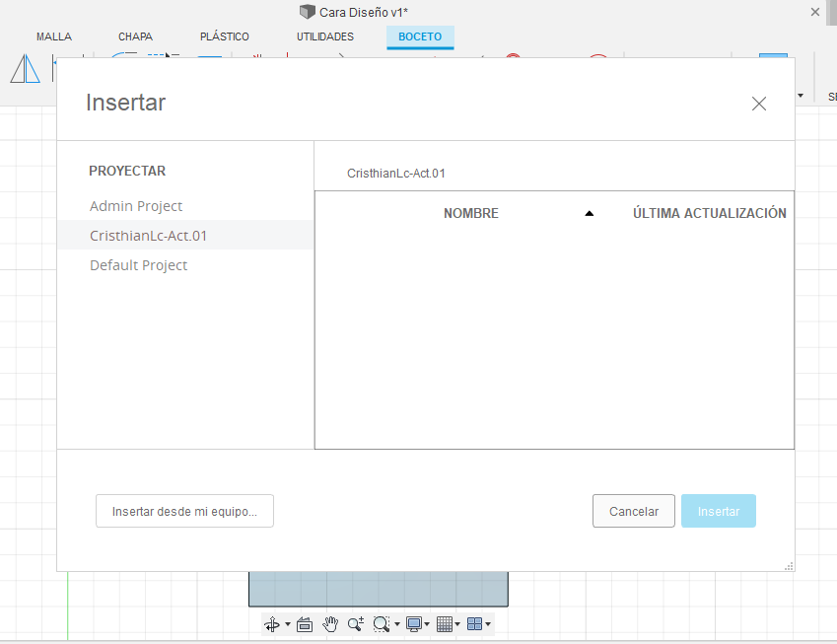The image size is (837, 644).
Task: Toggle the NOMBRE sort order arrow
Action: 590,214
